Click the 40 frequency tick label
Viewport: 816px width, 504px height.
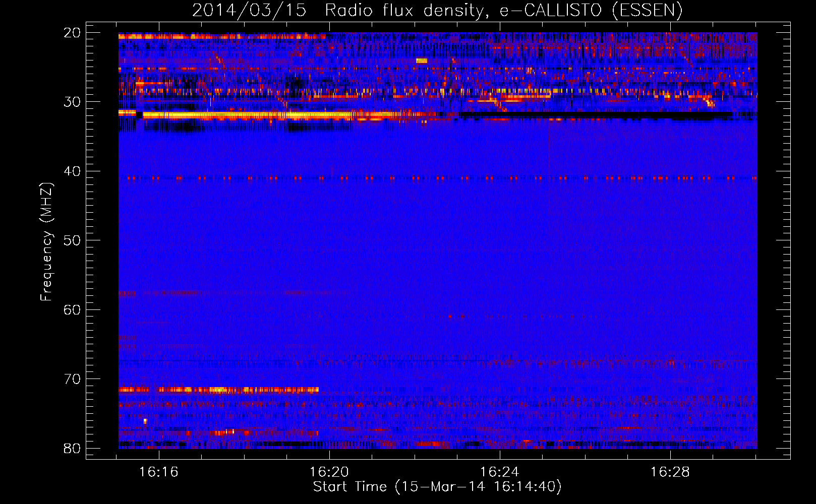click(72, 171)
